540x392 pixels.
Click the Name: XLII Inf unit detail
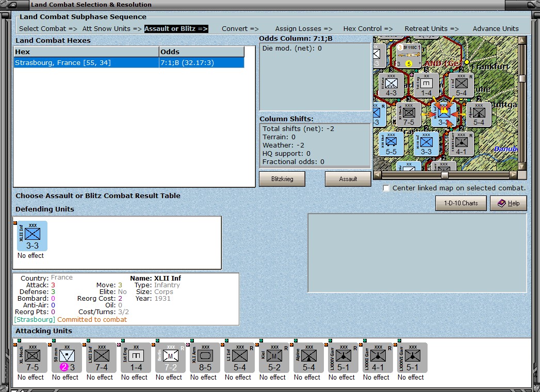point(155,279)
